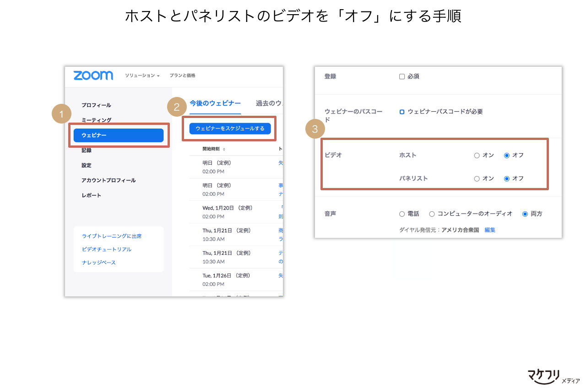
Task: Sort by the 開始時刻 column arrow icon
Action: 224,149
